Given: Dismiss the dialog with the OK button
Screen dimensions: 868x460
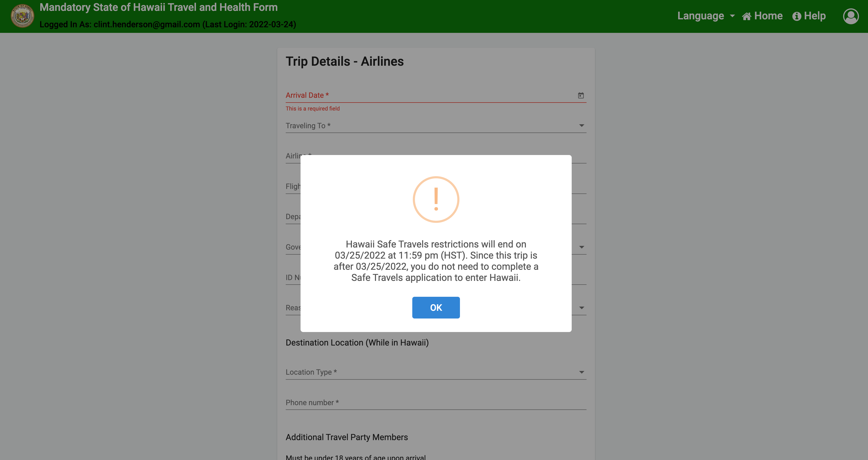Looking at the screenshot, I should tap(436, 307).
